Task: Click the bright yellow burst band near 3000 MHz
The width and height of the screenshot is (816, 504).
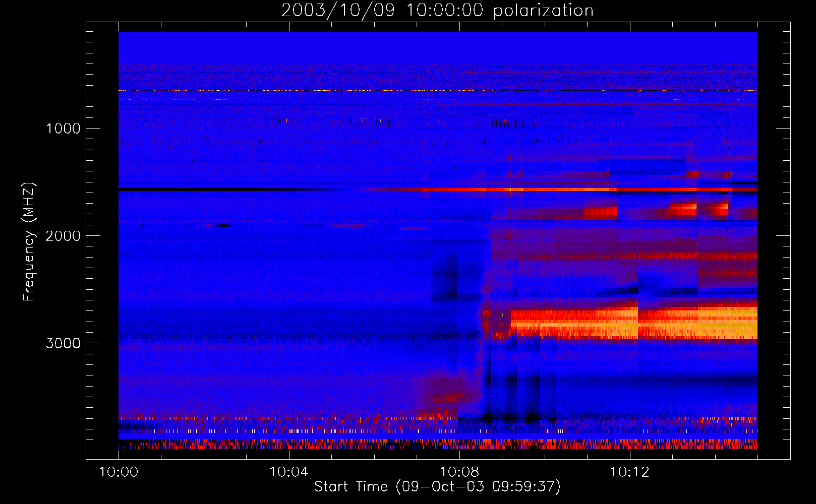Action: click(634, 323)
